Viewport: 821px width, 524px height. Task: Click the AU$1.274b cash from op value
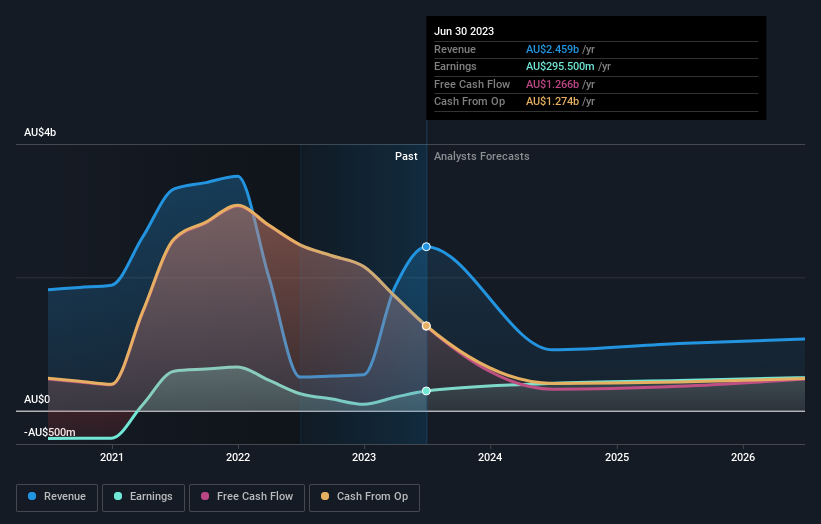(552, 102)
